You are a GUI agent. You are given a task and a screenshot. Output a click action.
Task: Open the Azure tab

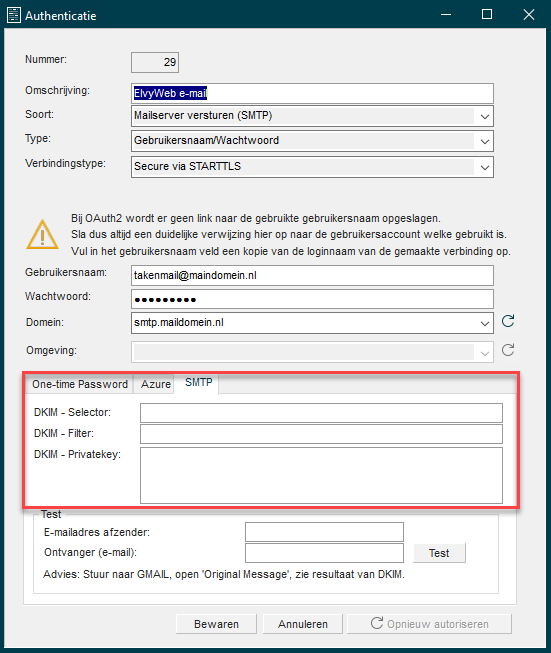tap(155, 384)
